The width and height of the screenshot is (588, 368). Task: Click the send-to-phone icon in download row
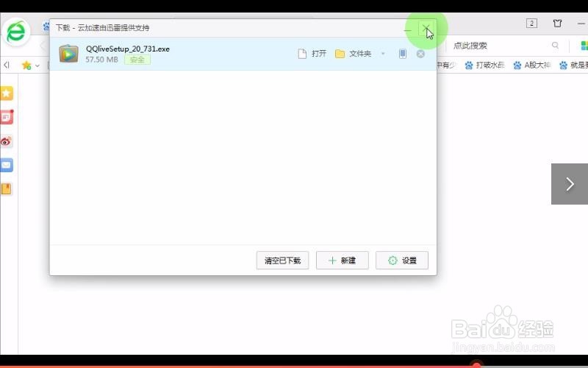pos(402,54)
